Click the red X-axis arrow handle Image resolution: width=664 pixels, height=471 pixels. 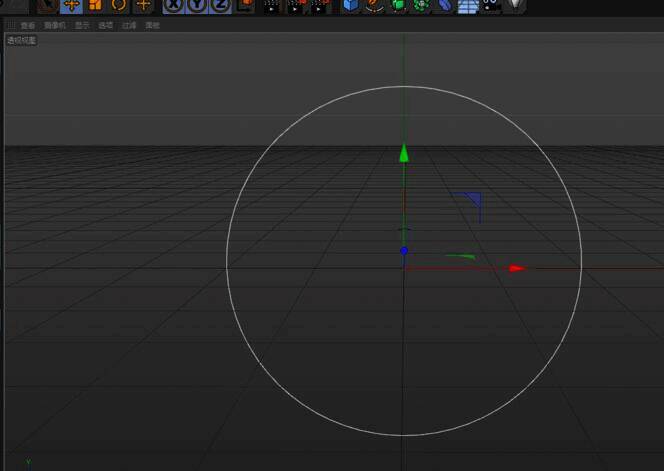[x=516, y=268]
